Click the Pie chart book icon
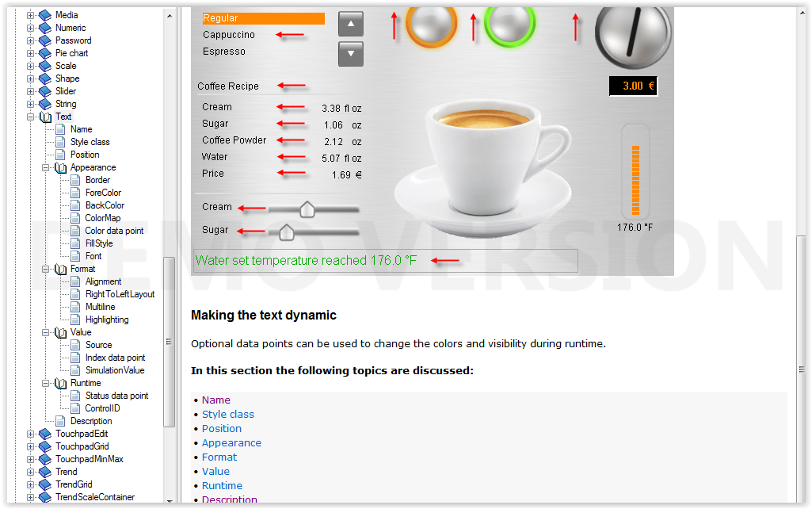Image resolution: width=812 pixels, height=509 pixels. coord(44,53)
